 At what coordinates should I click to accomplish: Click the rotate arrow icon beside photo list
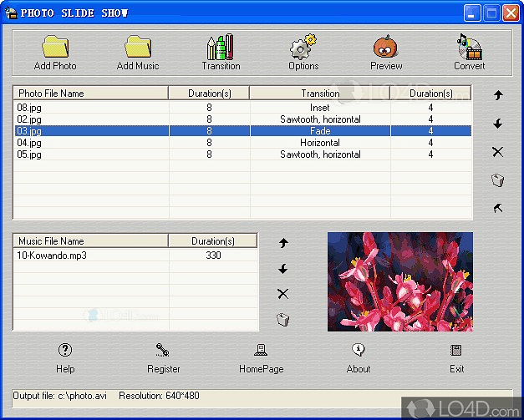tap(498, 208)
